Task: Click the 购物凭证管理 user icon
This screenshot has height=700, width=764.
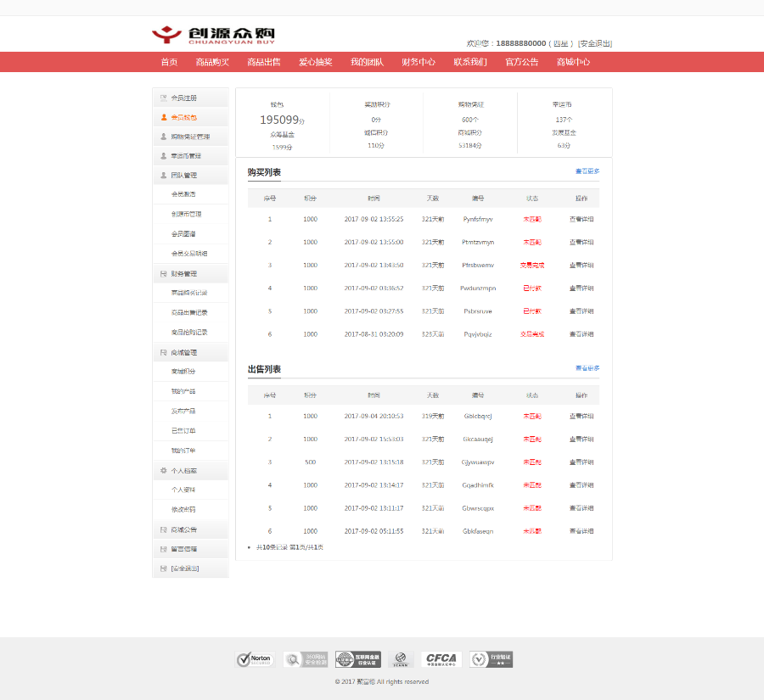Action: (x=164, y=137)
